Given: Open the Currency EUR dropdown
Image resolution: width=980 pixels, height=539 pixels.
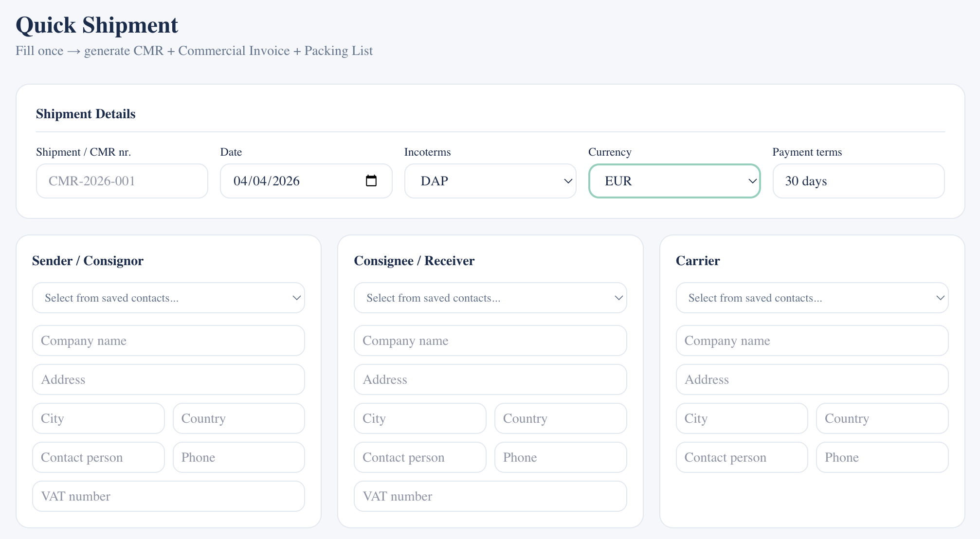Looking at the screenshot, I should click(x=674, y=181).
